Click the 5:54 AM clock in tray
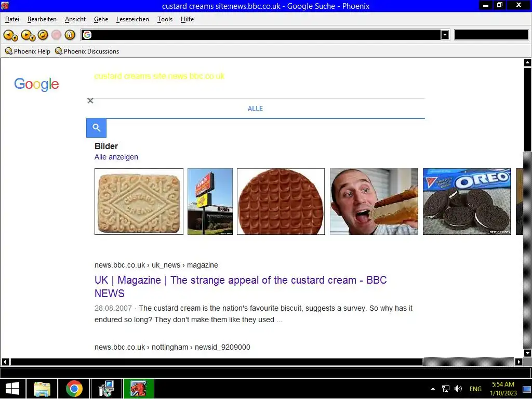Screen dimensions: 532x399 tap(503, 384)
